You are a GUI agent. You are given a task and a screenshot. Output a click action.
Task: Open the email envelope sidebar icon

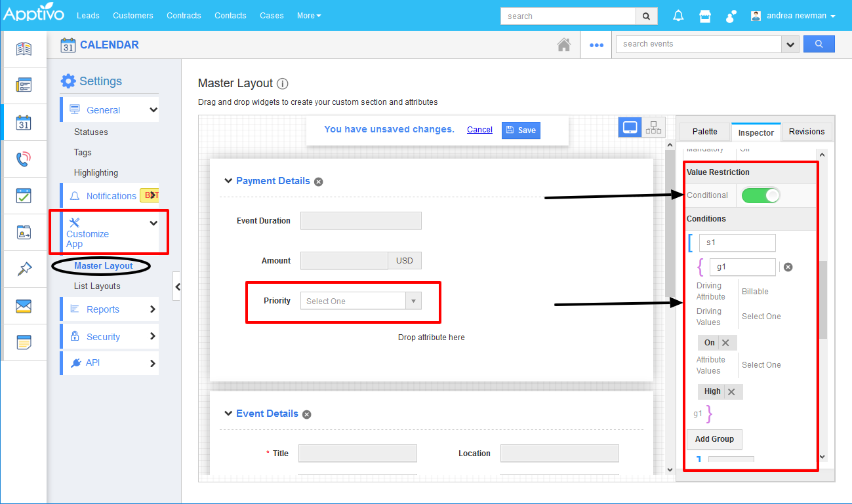24,306
